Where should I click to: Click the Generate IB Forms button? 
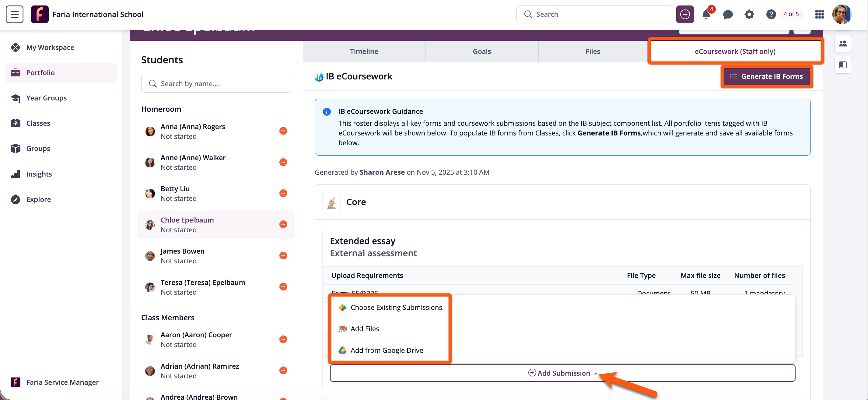point(766,76)
